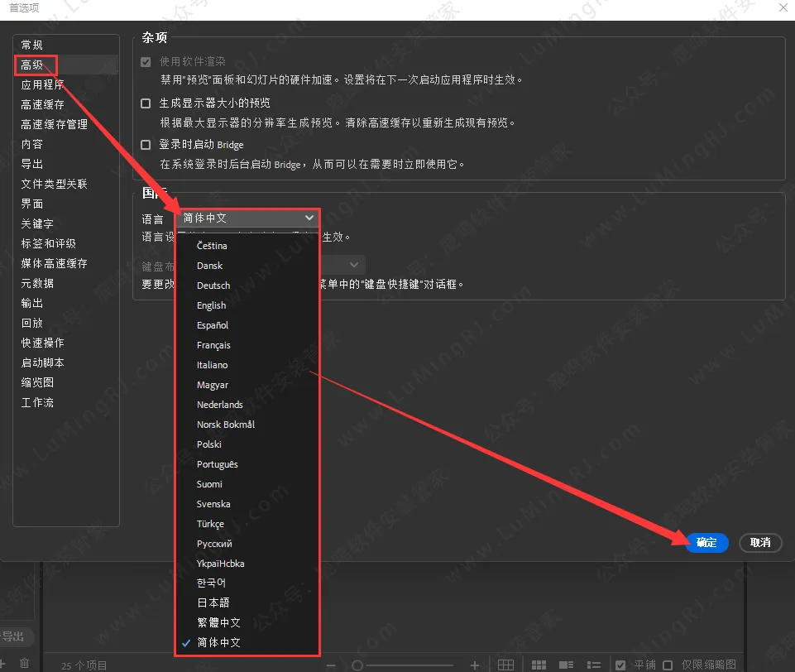This screenshot has width=795, height=672.
Task: Click the plus icon to enlarge thumbnails
Action: 475,665
